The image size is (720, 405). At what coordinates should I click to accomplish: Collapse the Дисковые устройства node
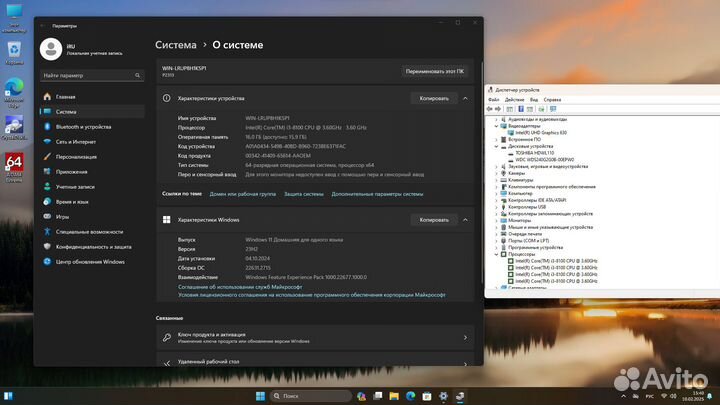click(x=496, y=146)
